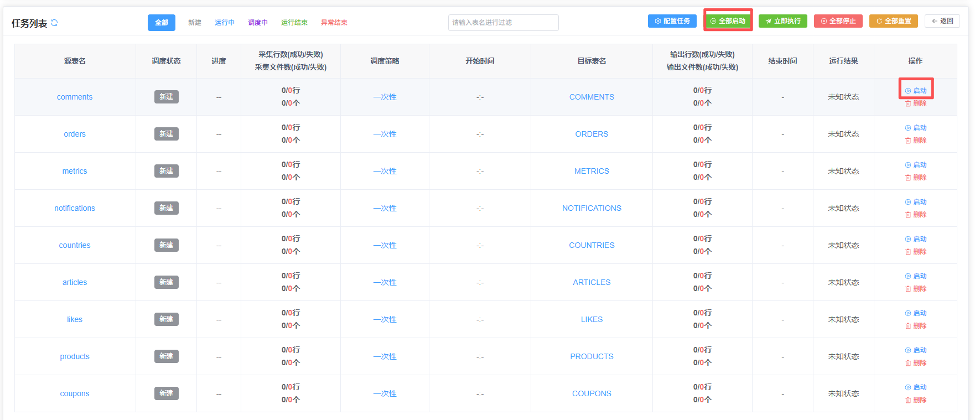Open the orders source table link
The width and height of the screenshot is (980, 420).
click(75, 134)
